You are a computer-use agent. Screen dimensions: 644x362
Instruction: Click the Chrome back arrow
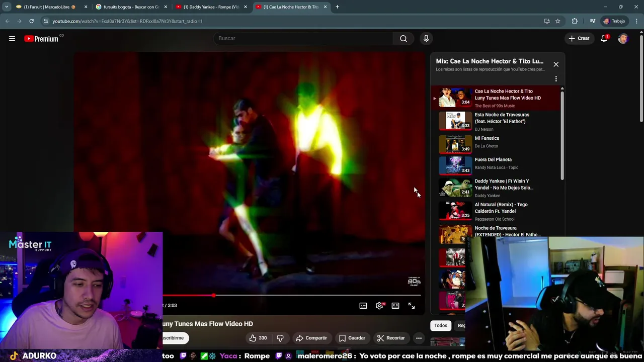click(7, 21)
